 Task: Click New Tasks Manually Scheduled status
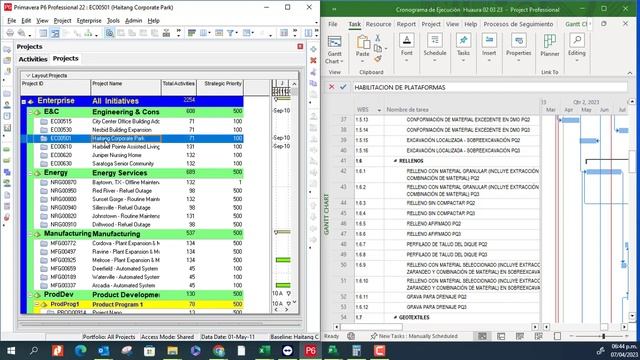click(414, 336)
